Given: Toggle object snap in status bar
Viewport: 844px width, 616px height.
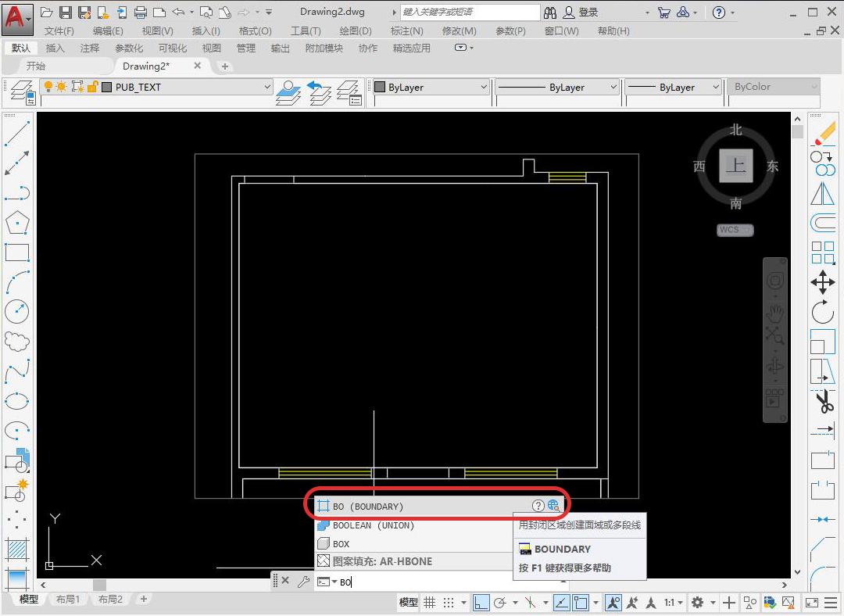Looking at the screenshot, I should (580, 603).
